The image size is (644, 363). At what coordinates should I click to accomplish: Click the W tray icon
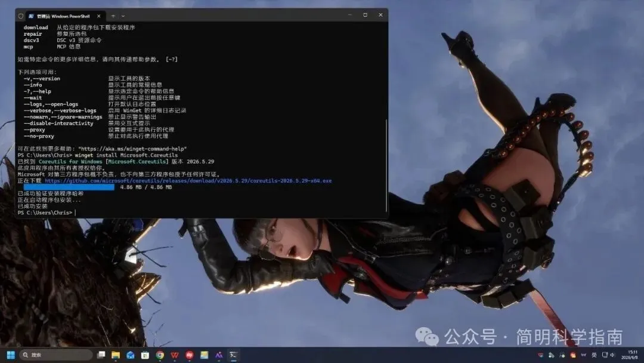tap(583, 355)
